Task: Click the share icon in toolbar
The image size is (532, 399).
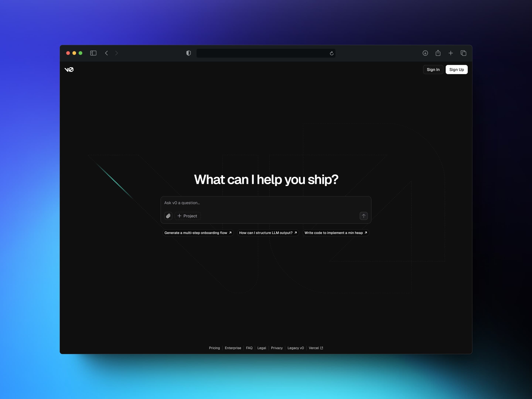Action: coord(438,53)
